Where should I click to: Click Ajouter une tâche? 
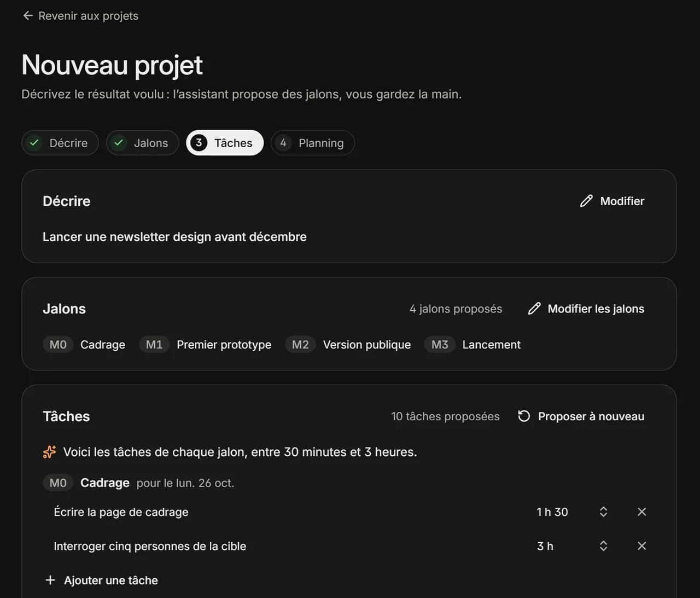(102, 580)
